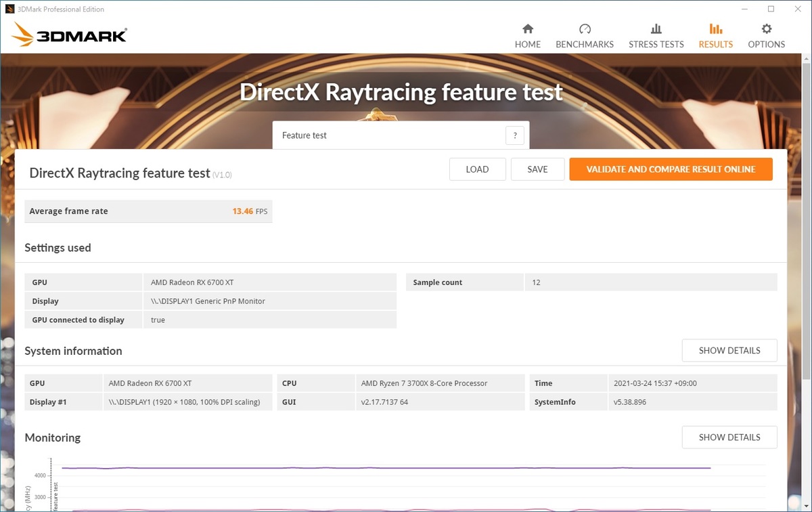The image size is (812, 512).
Task: Click the question mark help button
Action: click(515, 135)
